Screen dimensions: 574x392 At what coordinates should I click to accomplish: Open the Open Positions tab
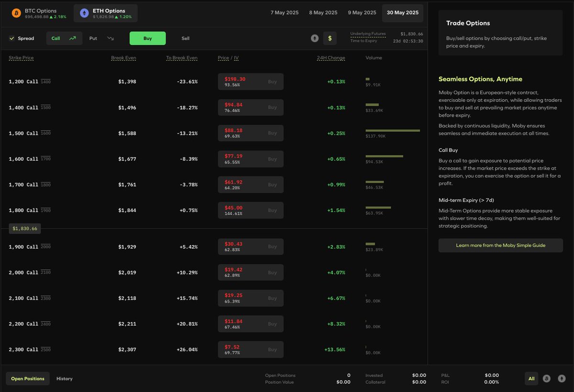pos(28,379)
